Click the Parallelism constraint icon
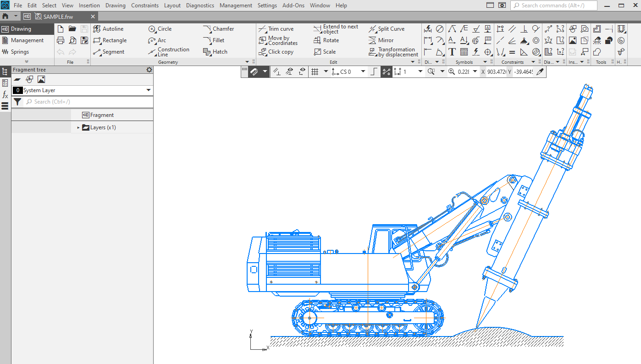Image resolution: width=641 pixels, height=364 pixels. coord(512,29)
